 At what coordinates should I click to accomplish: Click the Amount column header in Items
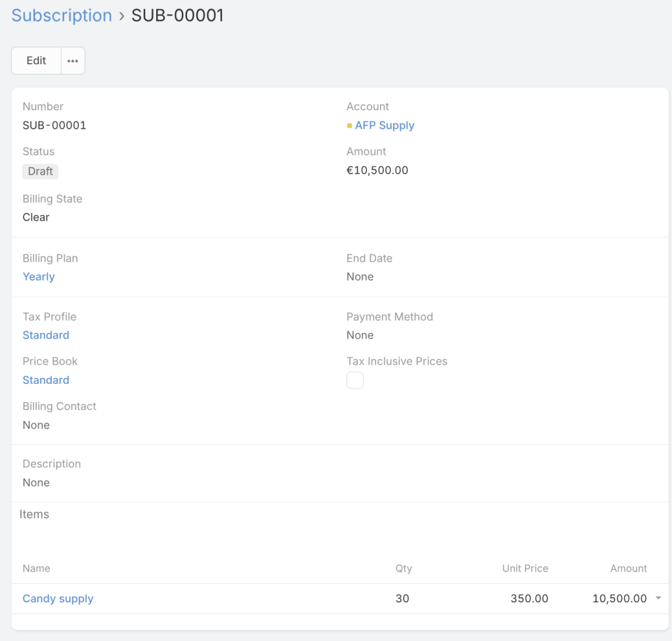(628, 568)
